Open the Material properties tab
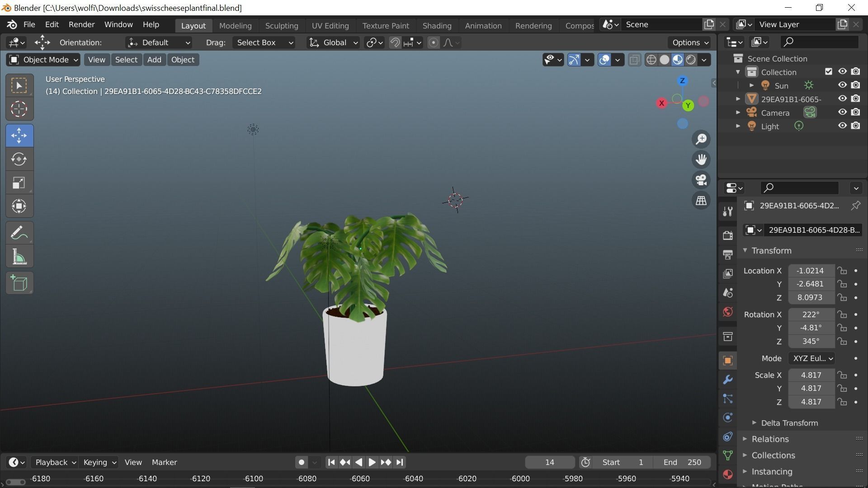 pos(727,474)
